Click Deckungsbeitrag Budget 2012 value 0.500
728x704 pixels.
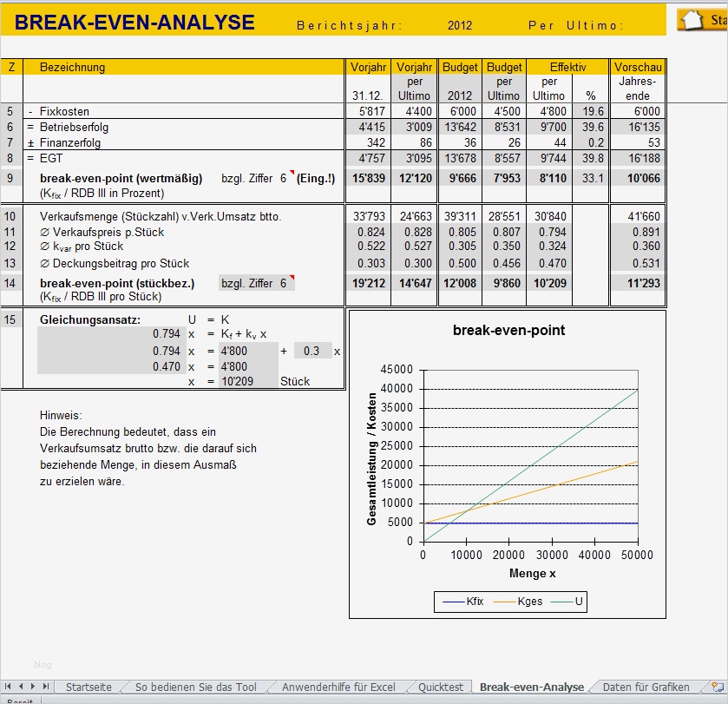460,264
